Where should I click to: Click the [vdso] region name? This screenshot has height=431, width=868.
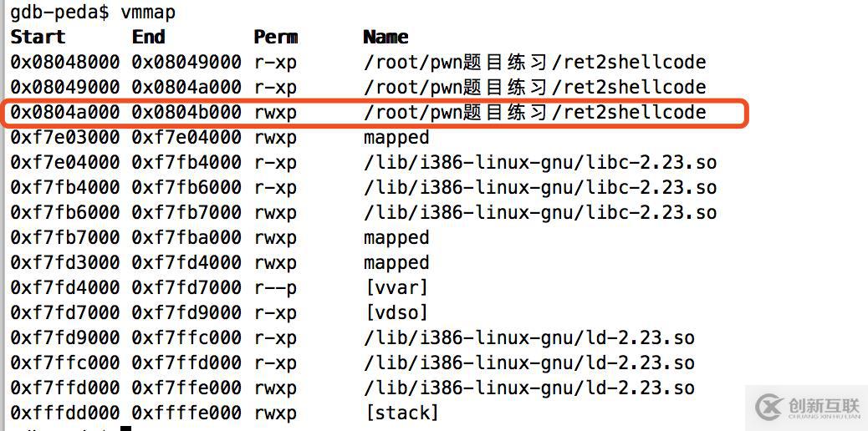click(x=396, y=313)
